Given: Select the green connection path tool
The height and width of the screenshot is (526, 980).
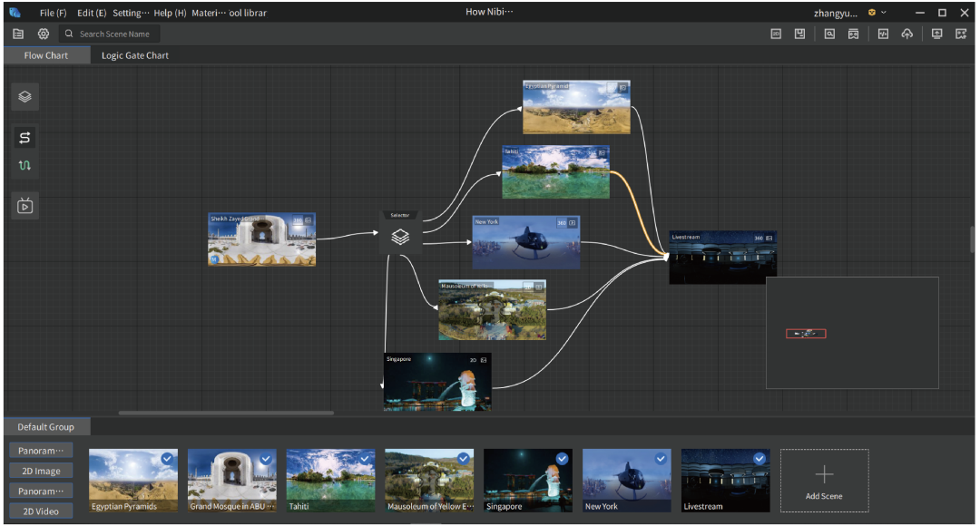Looking at the screenshot, I should [x=25, y=165].
